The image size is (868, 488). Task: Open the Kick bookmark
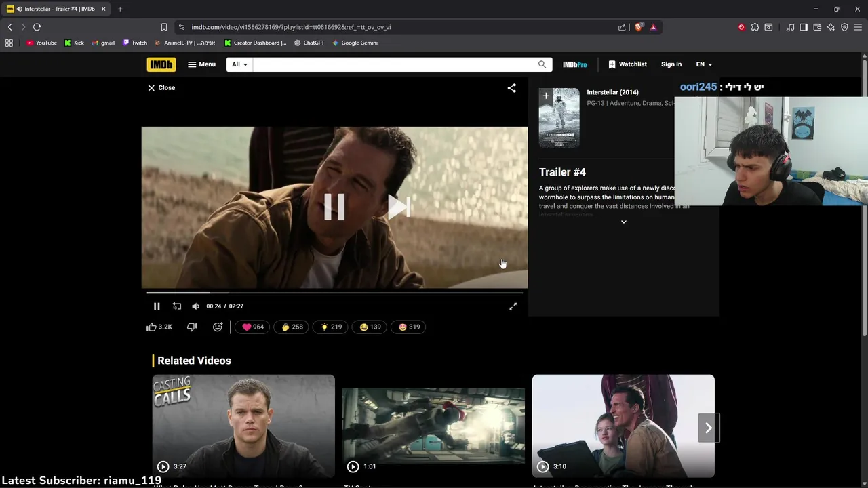pyautogui.click(x=75, y=43)
